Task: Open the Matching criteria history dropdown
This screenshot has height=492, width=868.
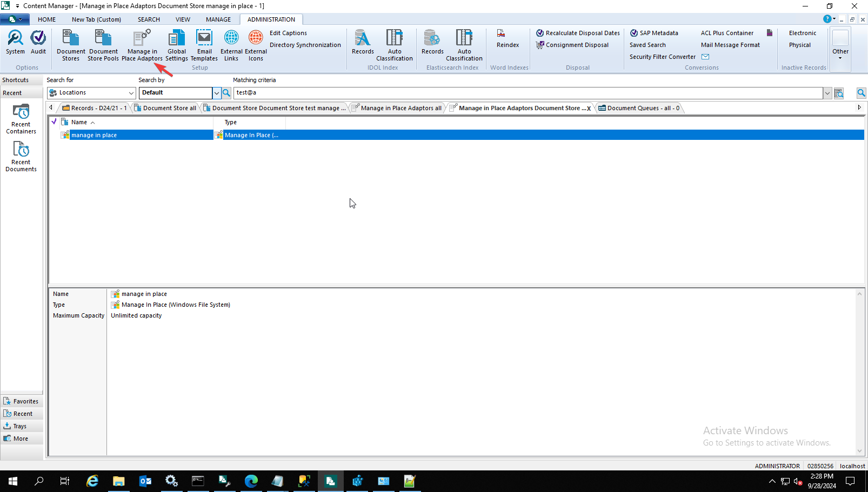Action: (x=827, y=93)
